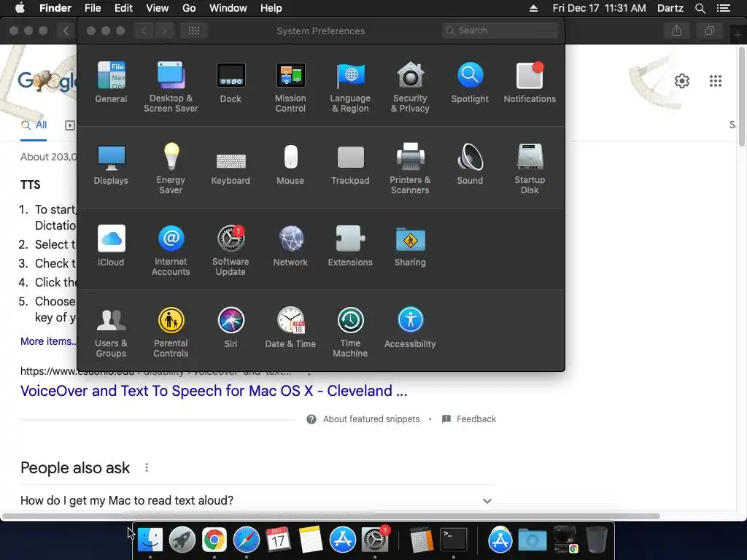
Task: Open Energy Saver pane
Action: (171, 168)
